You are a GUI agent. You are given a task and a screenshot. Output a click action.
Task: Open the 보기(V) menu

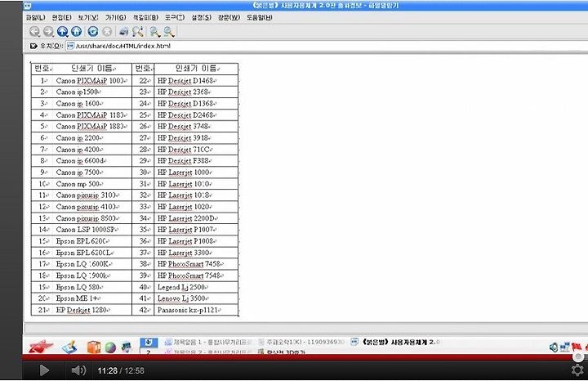coord(88,17)
